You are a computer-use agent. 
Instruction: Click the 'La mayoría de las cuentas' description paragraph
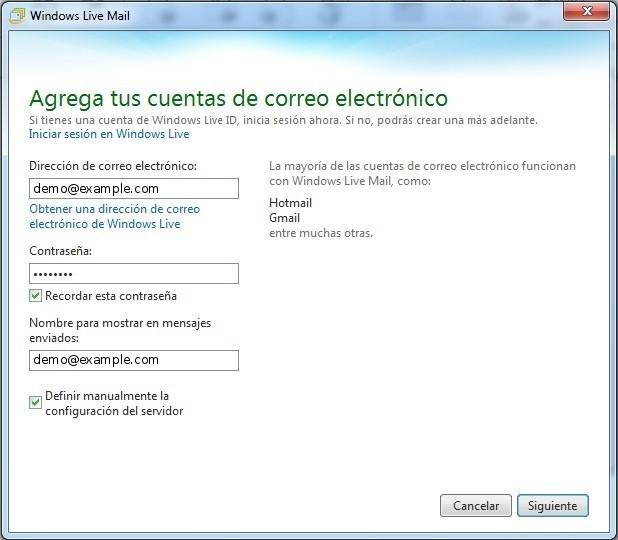click(x=422, y=174)
